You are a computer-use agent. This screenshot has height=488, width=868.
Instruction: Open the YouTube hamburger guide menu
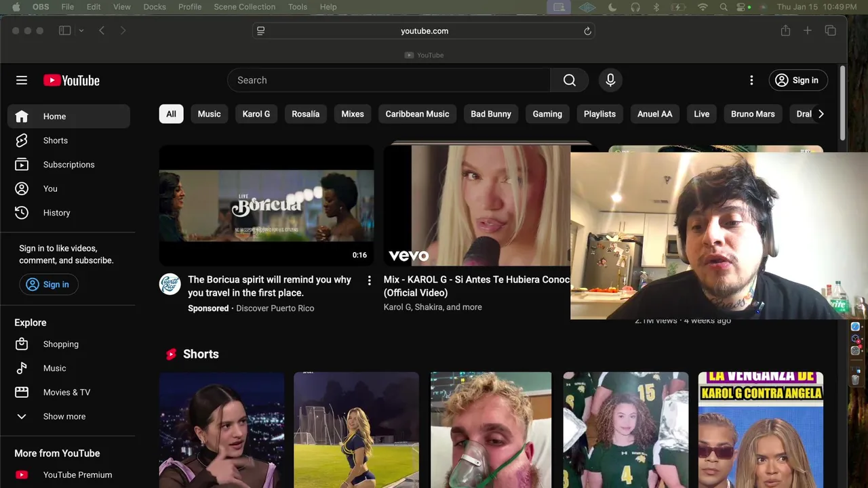coord(22,80)
